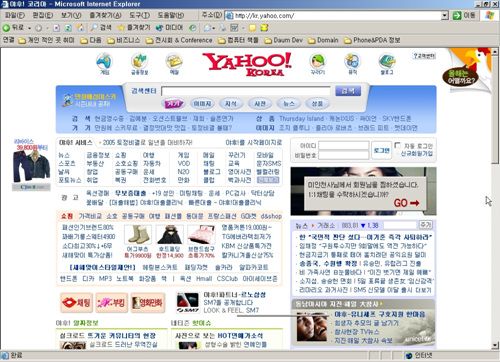
Task: Click the stock quote input field
Action: tap(400, 225)
